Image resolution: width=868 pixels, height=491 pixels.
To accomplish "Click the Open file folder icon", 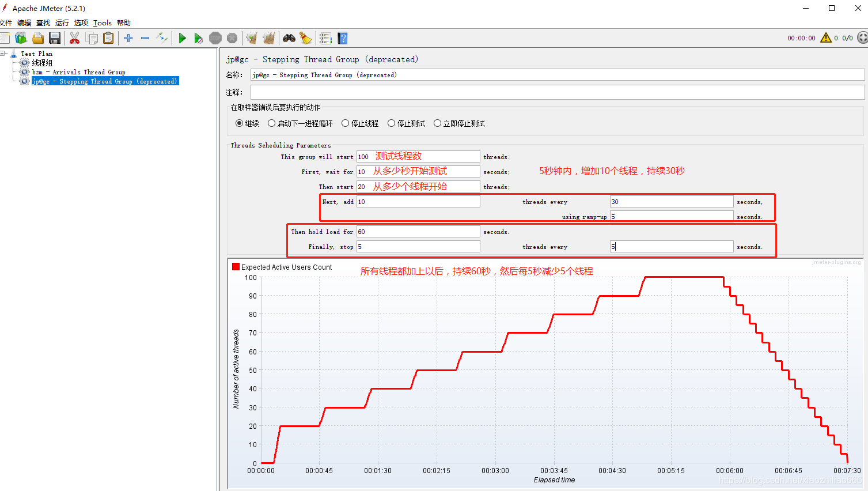I will tap(38, 38).
